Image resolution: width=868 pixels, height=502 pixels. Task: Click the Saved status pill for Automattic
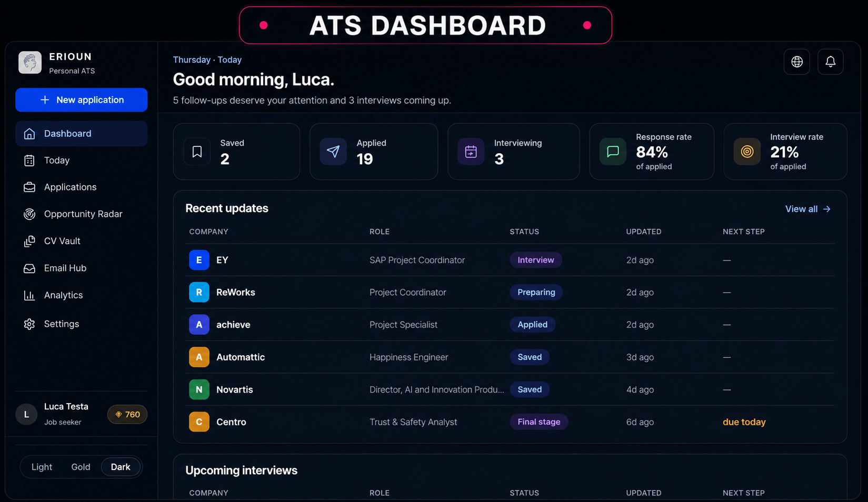tap(530, 357)
